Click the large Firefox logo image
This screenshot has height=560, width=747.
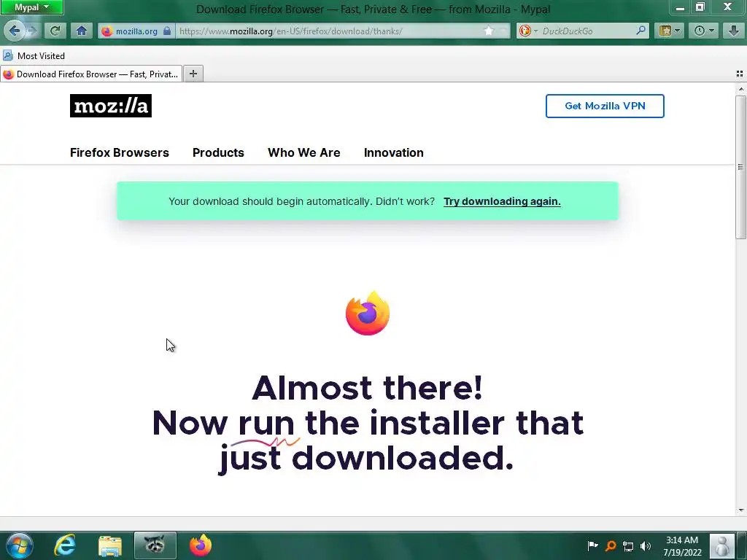[x=368, y=314]
